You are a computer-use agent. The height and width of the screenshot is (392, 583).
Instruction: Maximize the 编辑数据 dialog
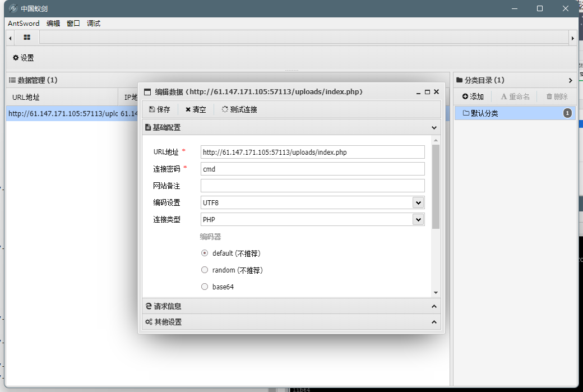(427, 92)
